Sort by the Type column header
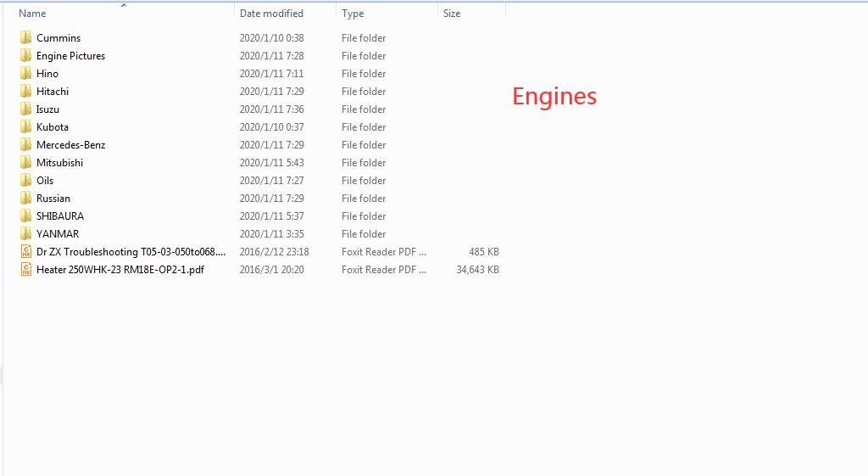868x476 pixels. click(353, 14)
